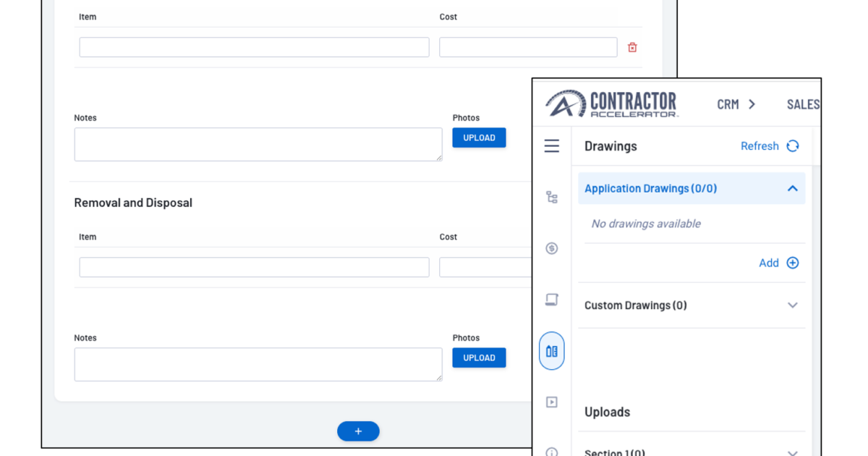Image resolution: width=868 pixels, height=456 pixels.
Task: Expand the Custom Drawings section
Action: [x=792, y=305]
